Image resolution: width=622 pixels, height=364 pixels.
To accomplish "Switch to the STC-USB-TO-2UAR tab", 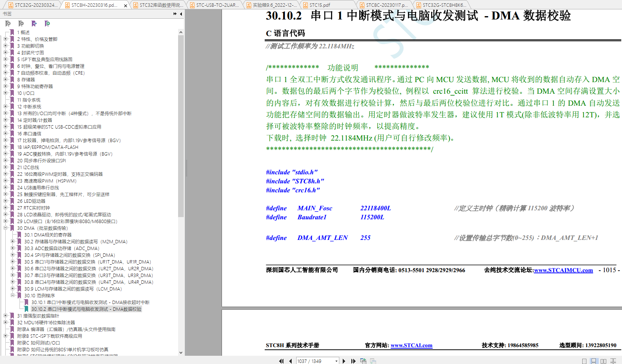I will 214,5.
